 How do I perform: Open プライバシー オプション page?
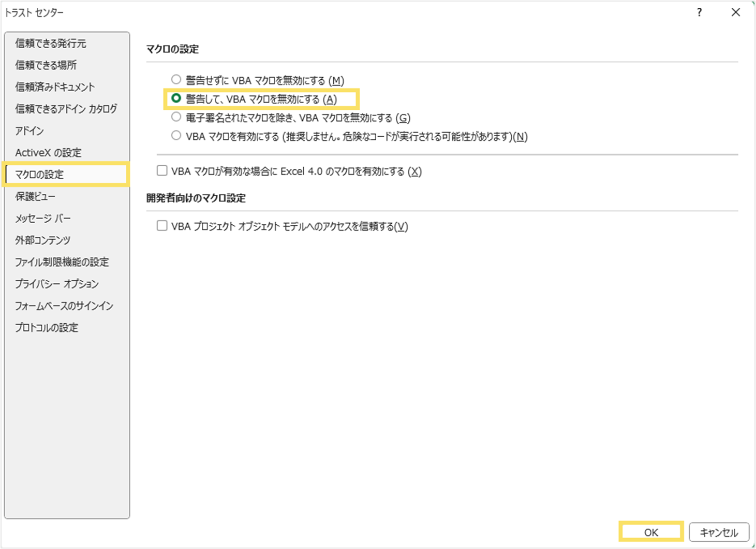click(x=56, y=284)
